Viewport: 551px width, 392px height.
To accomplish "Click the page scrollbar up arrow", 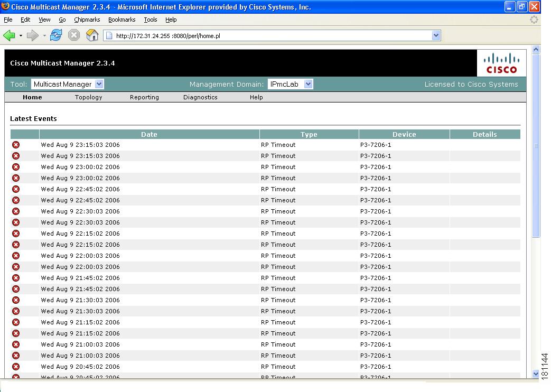I will tap(536, 50).
